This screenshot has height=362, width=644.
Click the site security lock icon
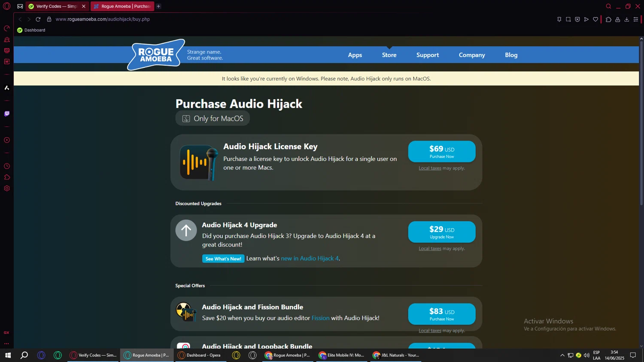pyautogui.click(x=49, y=19)
